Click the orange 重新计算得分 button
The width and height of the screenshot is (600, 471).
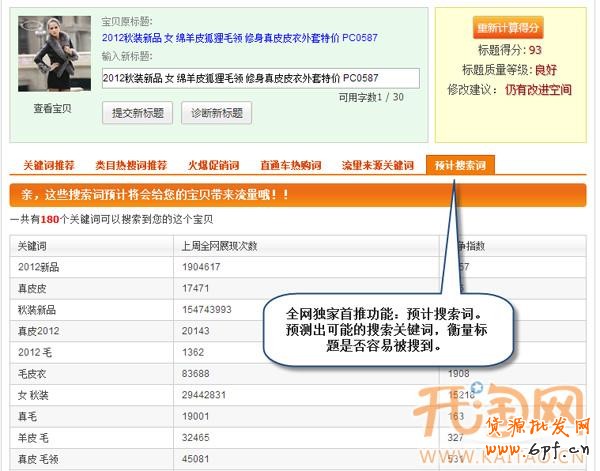click(509, 28)
